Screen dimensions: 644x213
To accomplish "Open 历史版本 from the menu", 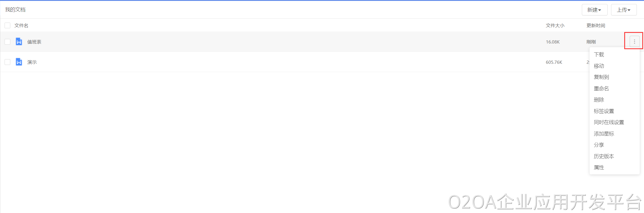I will click(x=604, y=156).
